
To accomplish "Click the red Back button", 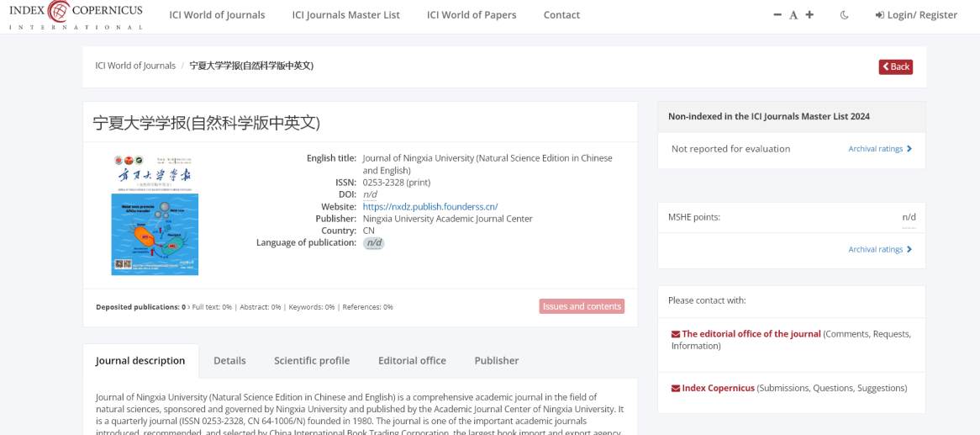I will pos(895,66).
